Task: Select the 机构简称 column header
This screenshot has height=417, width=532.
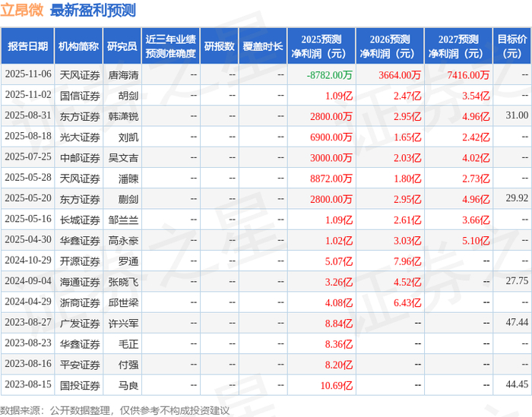Action: pos(78,46)
